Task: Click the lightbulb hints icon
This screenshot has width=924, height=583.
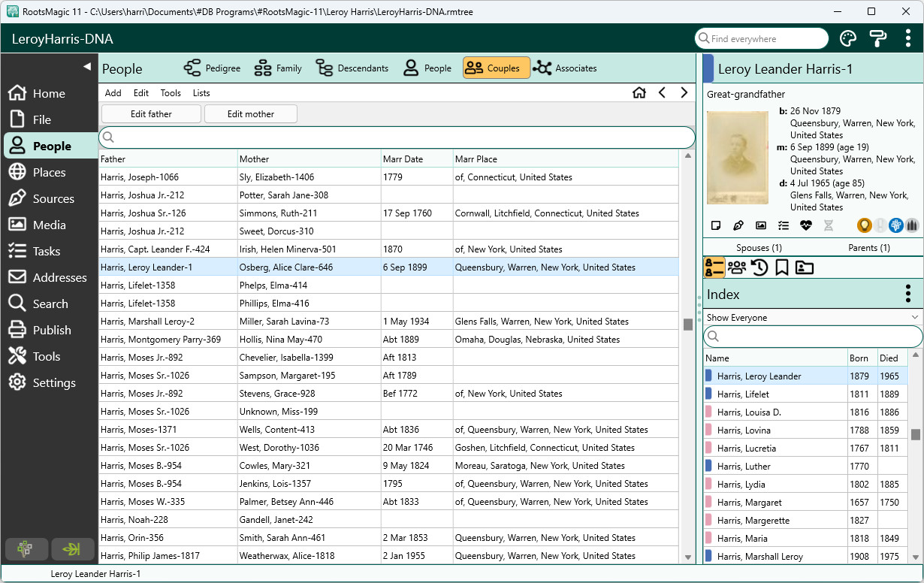Action: (865, 225)
